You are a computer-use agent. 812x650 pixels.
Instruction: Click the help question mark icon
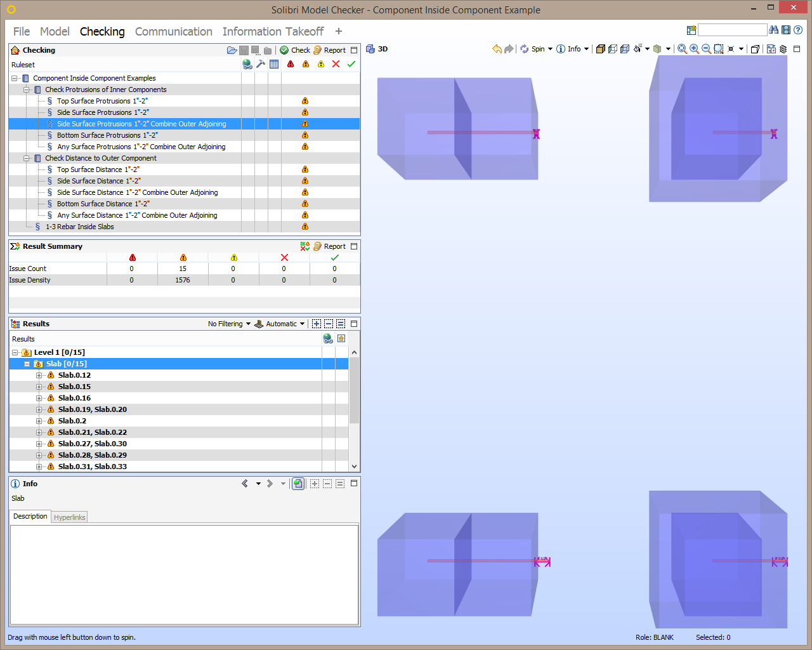(798, 30)
